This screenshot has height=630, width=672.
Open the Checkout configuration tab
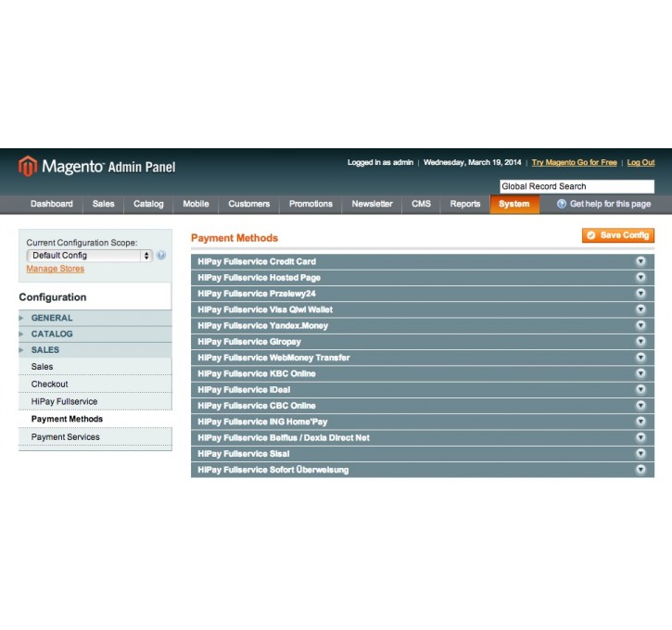[95, 384]
